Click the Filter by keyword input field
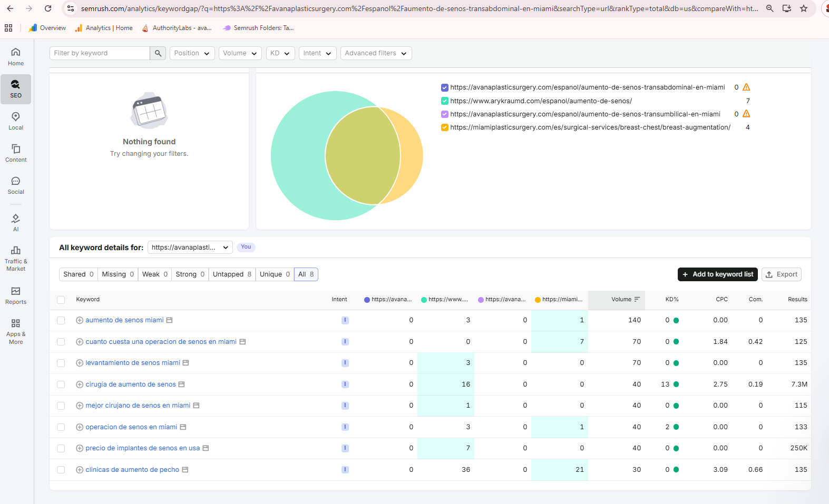 (100, 53)
